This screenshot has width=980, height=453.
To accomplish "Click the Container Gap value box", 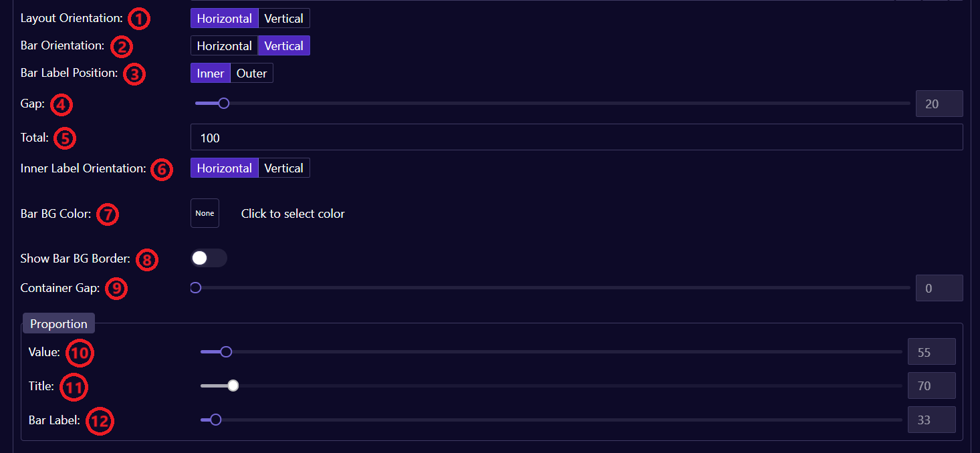I will (x=939, y=289).
